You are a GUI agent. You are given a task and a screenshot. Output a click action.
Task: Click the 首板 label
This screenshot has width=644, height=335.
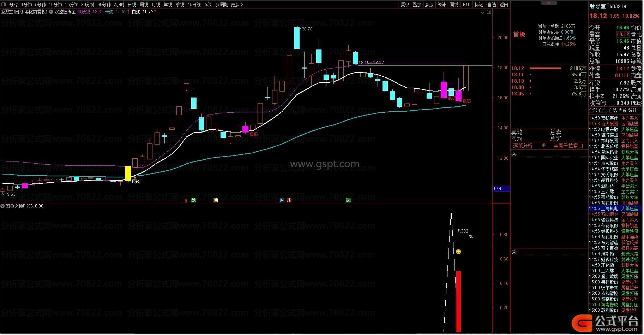[519, 34]
